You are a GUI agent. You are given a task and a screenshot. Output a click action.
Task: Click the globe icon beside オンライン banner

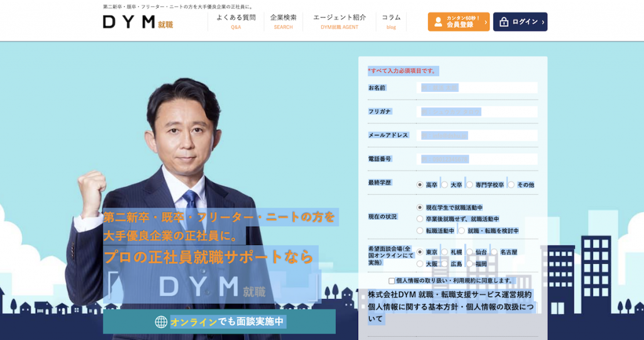pos(161,322)
